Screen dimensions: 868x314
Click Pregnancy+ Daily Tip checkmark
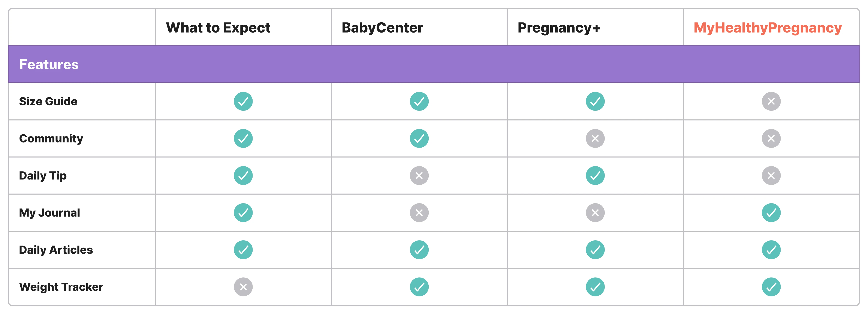pyautogui.click(x=595, y=176)
